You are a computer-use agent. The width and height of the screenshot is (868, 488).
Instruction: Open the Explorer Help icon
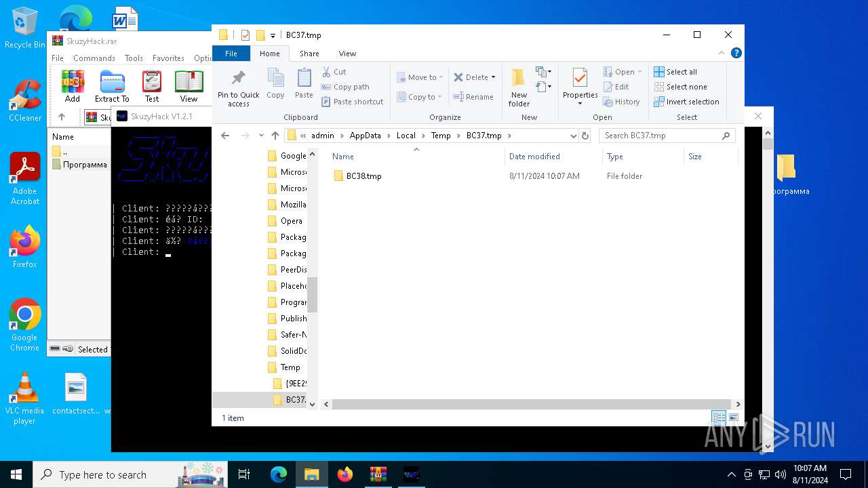coord(736,53)
